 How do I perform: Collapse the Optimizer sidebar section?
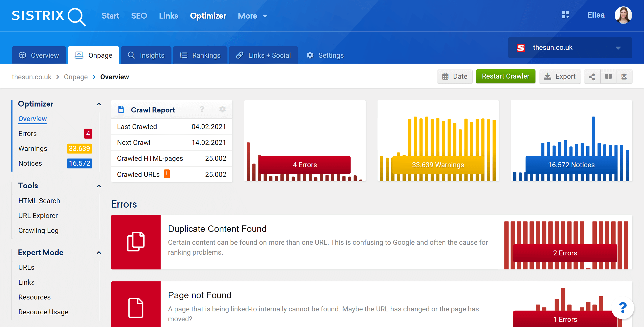click(x=99, y=104)
